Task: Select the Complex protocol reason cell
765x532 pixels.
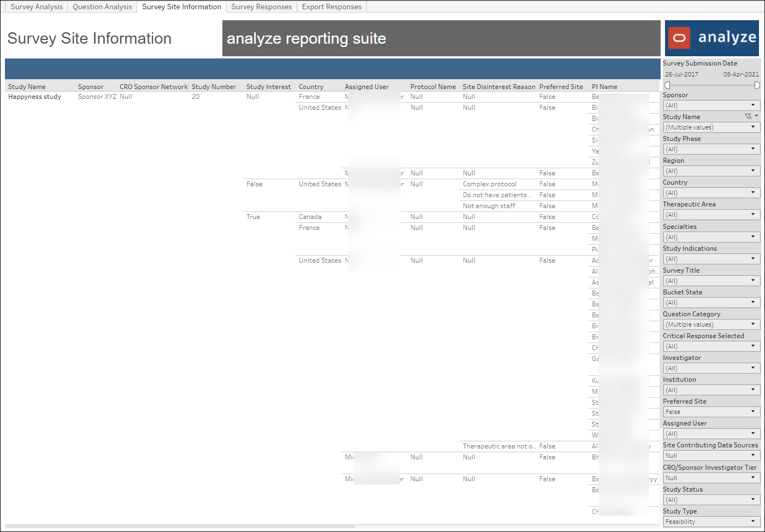Action: point(490,184)
